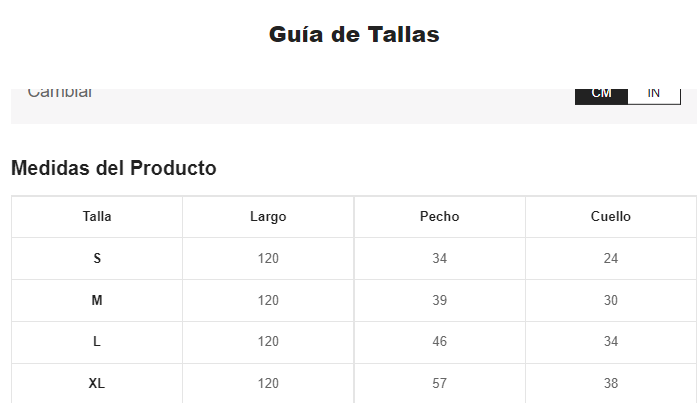The image size is (700, 403).
Task: Select the Pecho value for size S
Action: (440, 259)
